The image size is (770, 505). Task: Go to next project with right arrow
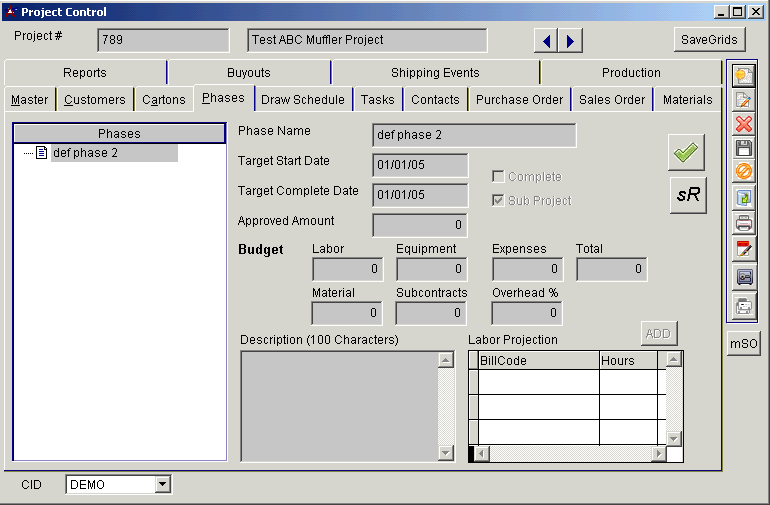click(x=569, y=41)
